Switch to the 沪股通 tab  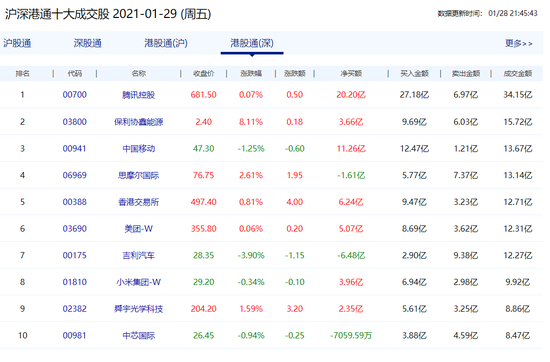point(17,43)
